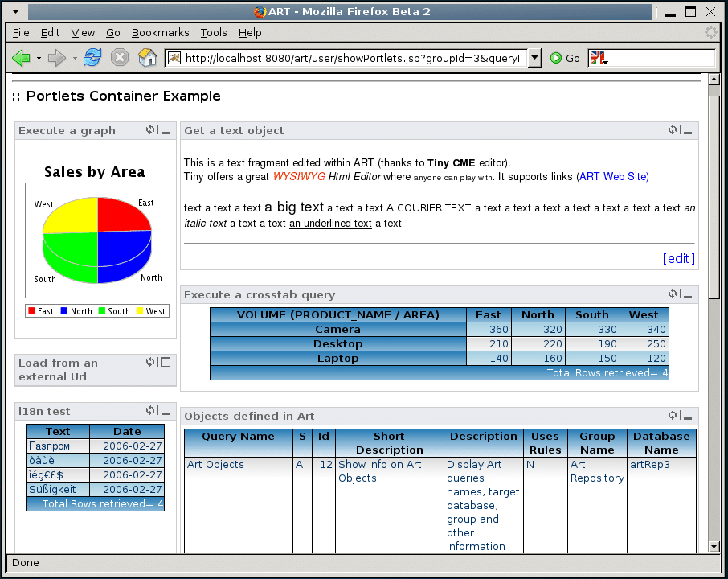Open the Tools menu
Viewport: 728px width, 579px height.
(213, 32)
